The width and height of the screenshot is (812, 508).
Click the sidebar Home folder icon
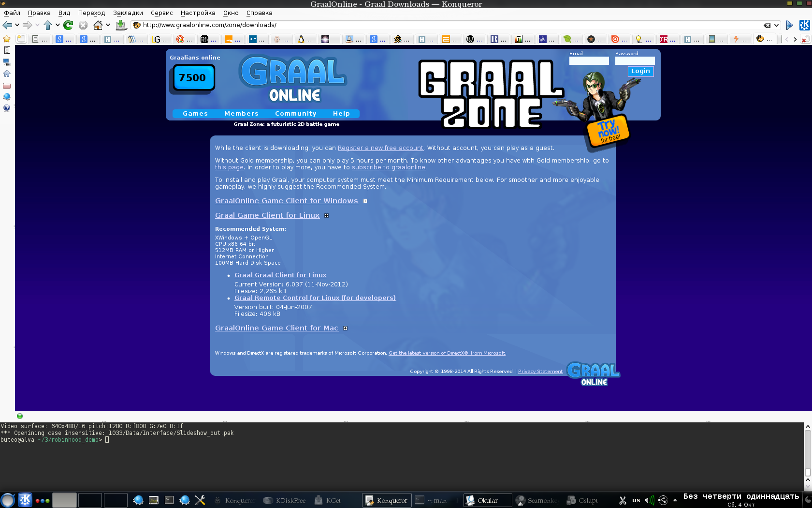point(7,74)
